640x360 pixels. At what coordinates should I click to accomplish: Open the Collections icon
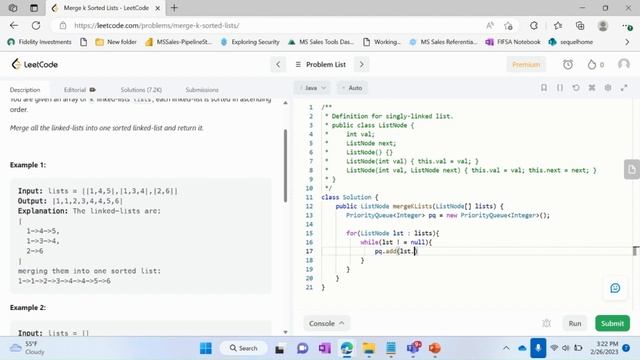(x=580, y=25)
